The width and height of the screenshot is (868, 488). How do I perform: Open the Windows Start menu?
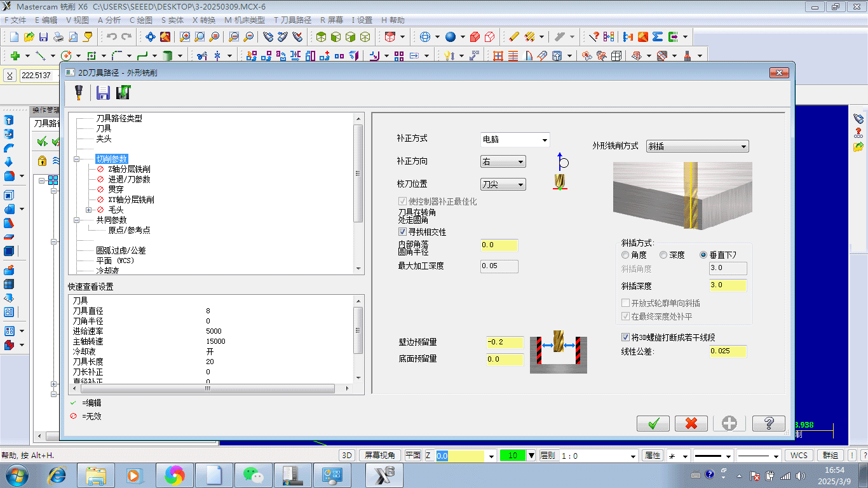coord(15,475)
